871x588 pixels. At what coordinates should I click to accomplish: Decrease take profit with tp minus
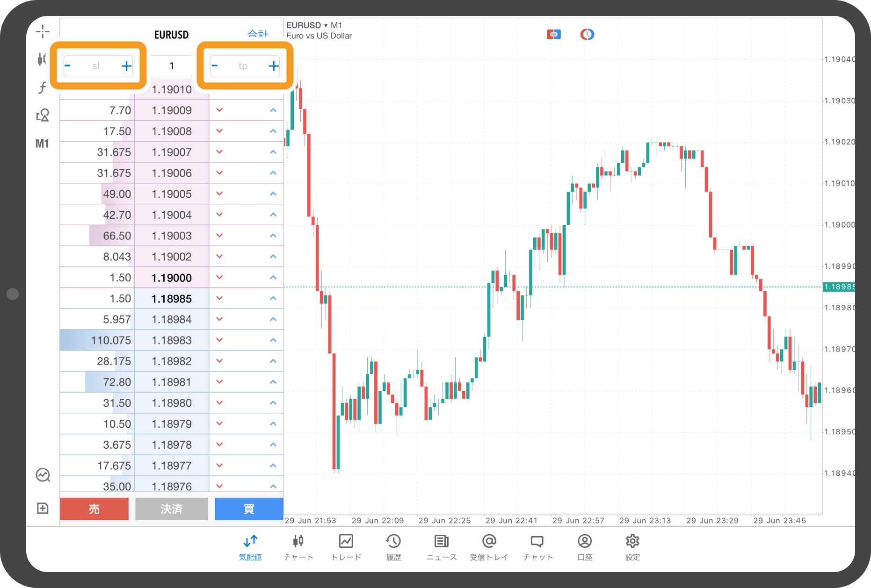[215, 66]
